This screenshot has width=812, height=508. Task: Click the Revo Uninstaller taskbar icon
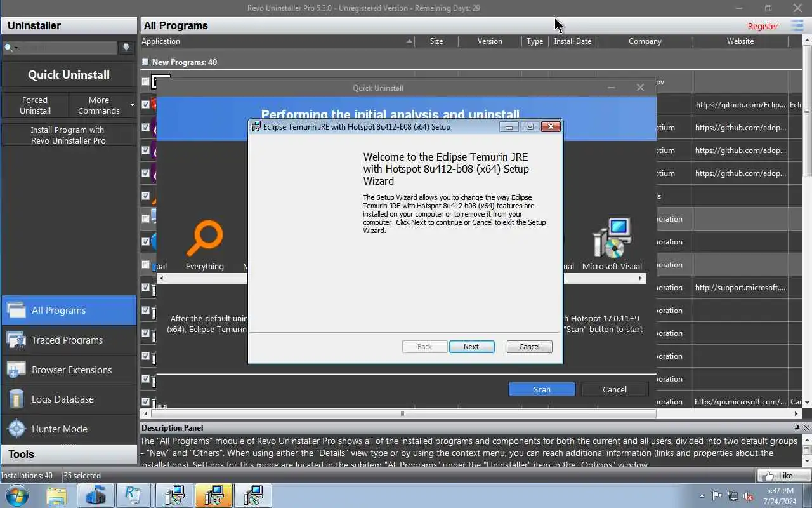(134, 495)
